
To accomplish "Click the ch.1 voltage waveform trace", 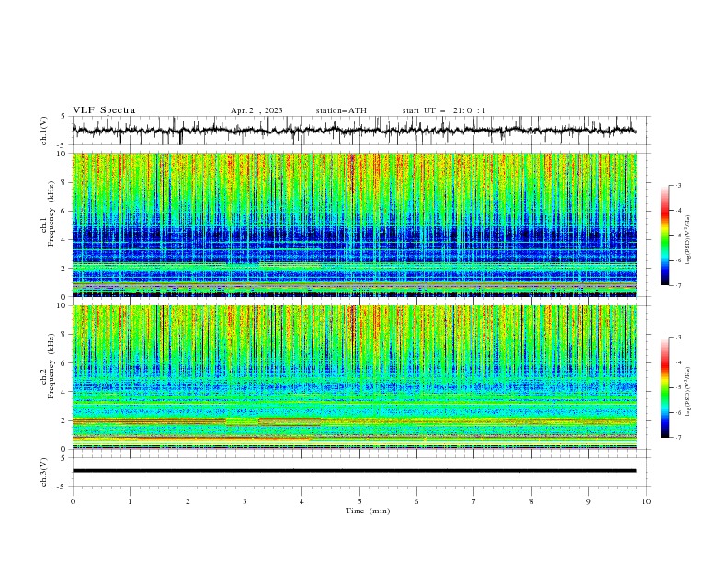I will 354,131.
